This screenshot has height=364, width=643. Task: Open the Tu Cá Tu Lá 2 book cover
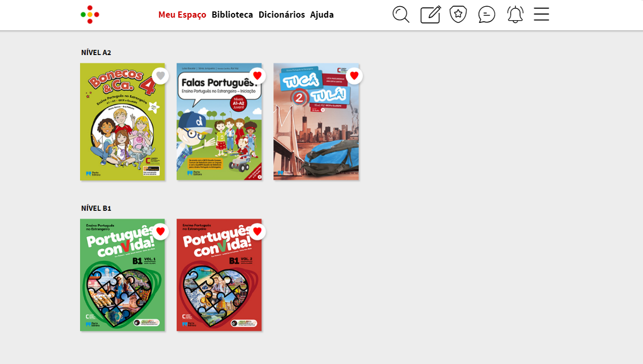[x=316, y=122]
